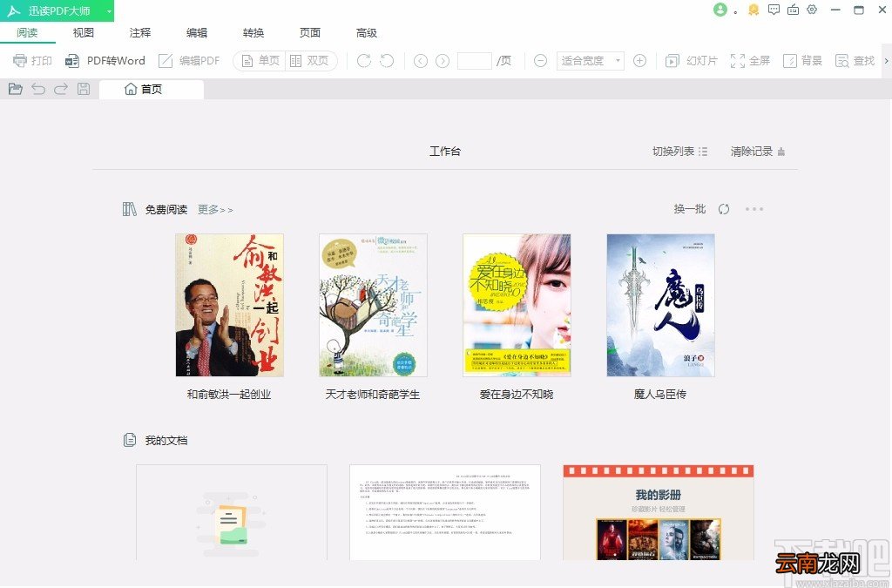This screenshot has width=892, height=588.
Task: Click the open file folder icon
Action: (16, 89)
